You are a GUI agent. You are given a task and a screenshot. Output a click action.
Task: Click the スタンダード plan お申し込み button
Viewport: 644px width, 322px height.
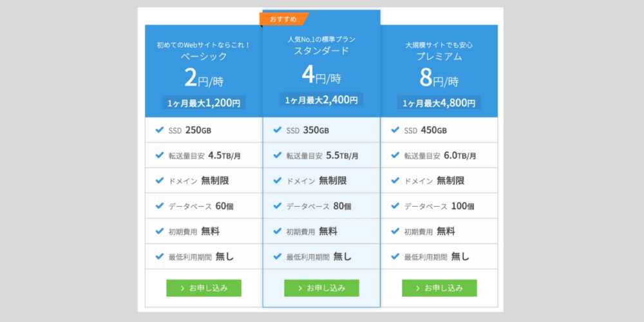[321, 288]
